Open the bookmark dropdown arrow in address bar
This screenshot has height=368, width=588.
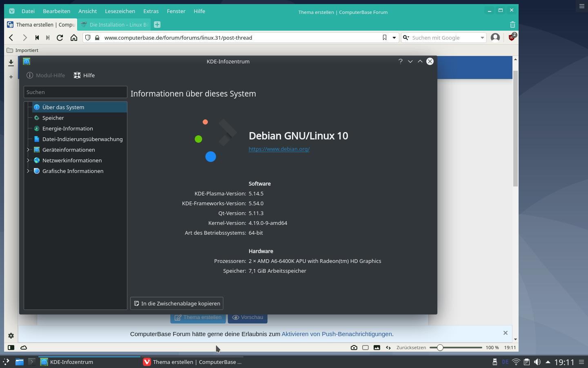394,38
